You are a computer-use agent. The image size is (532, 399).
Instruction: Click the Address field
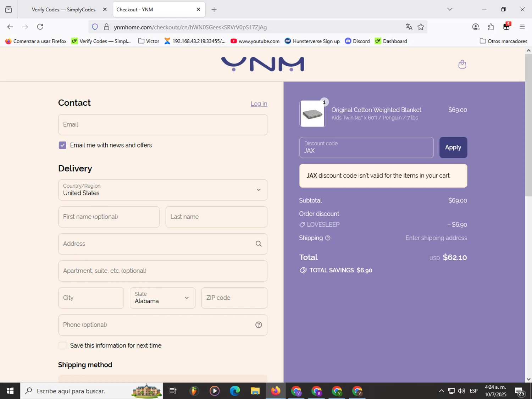tap(163, 244)
